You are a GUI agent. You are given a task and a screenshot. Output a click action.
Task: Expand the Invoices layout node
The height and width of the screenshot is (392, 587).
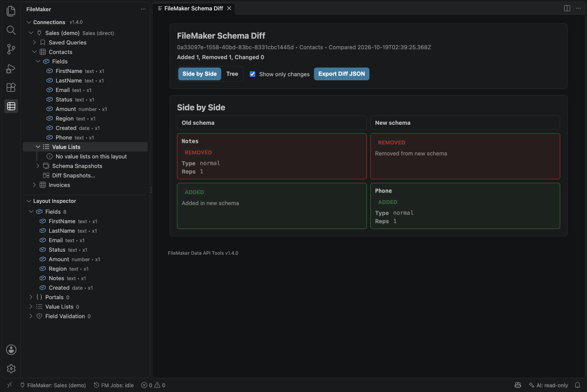[x=35, y=185]
